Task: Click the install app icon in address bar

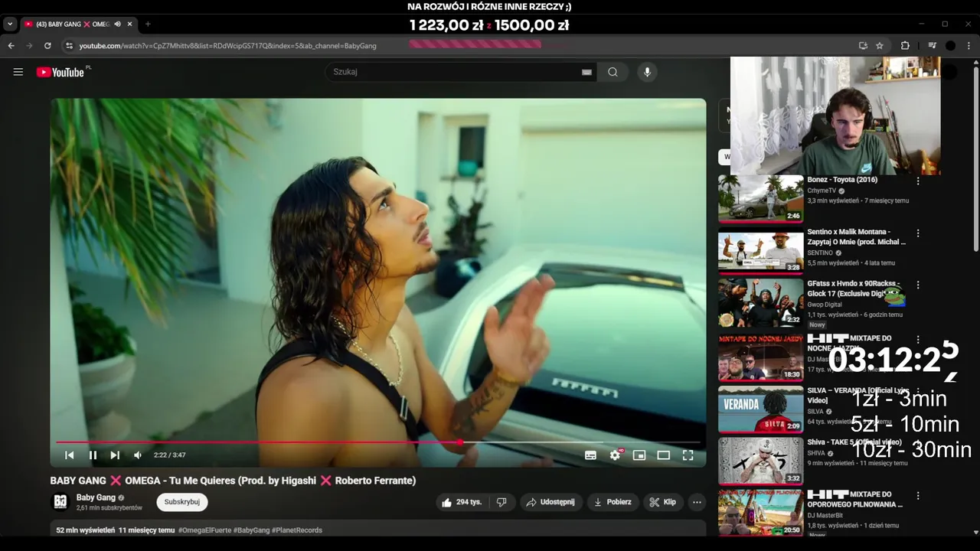Action: tap(863, 46)
